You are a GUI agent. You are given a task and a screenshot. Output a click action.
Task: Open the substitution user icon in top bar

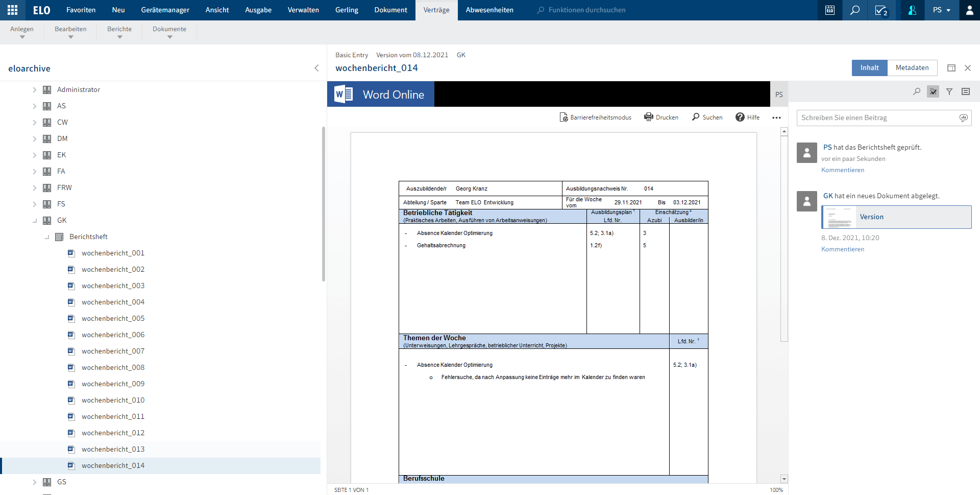(913, 10)
